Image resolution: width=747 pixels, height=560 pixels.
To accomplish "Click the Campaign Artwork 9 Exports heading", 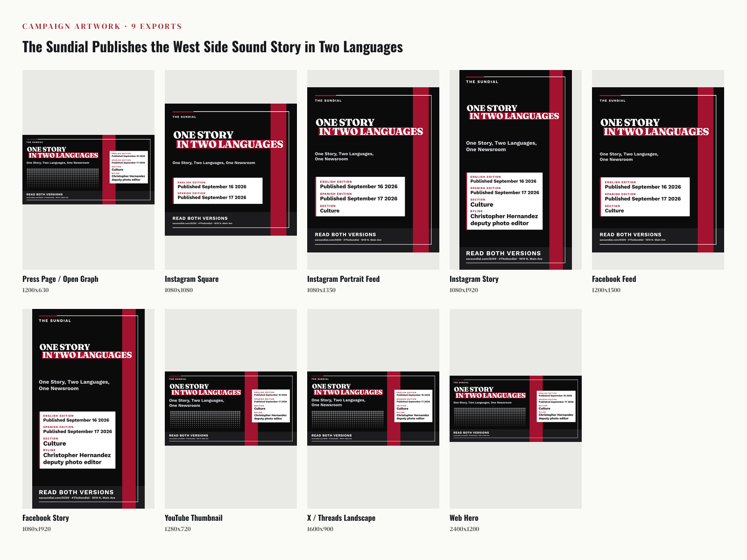I will (x=102, y=26).
